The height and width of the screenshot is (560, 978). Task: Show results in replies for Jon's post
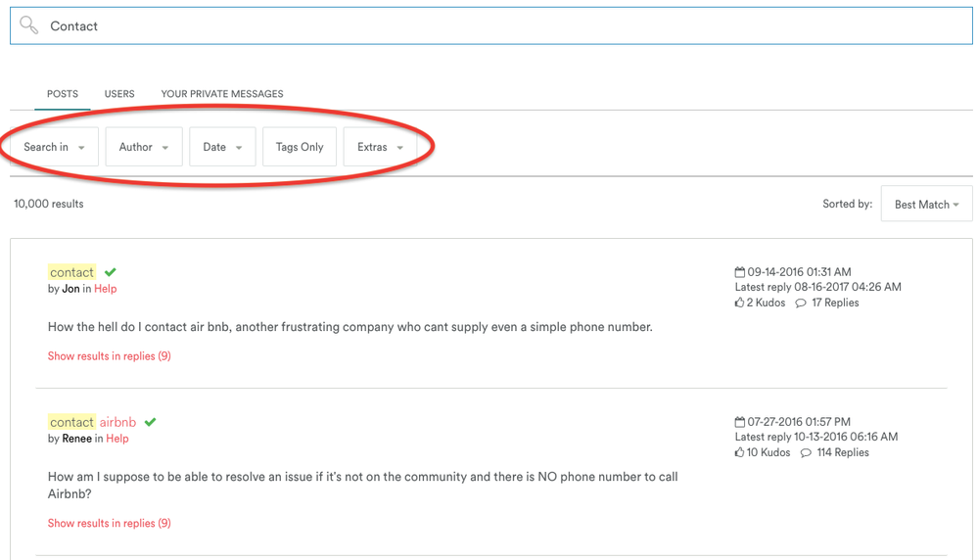pos(109,356)
